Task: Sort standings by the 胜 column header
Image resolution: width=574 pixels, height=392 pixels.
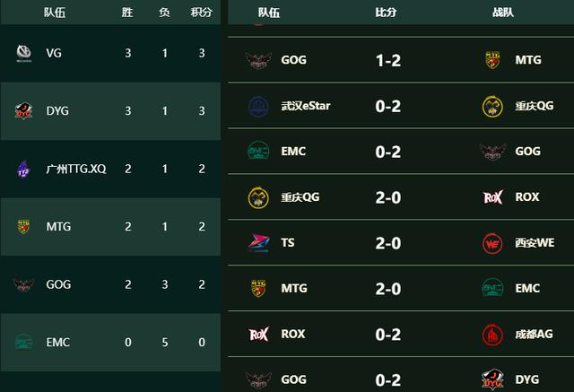Action: [127, 13]
